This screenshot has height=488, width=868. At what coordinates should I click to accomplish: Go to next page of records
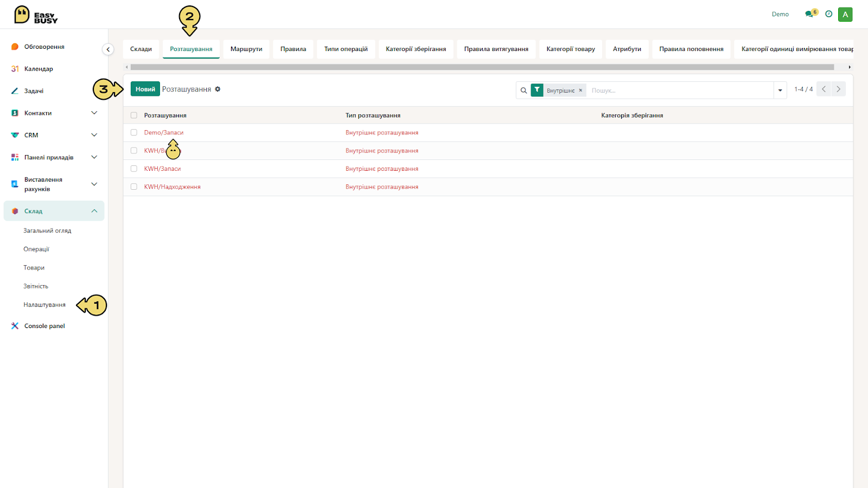pos(838,89)
